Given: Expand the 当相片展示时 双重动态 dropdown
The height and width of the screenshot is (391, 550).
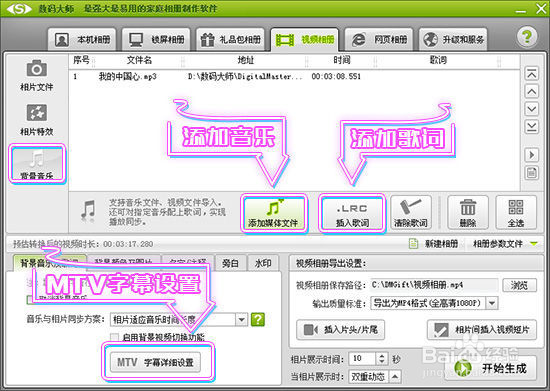Looking at the screenshot, I should pos(395,377).
